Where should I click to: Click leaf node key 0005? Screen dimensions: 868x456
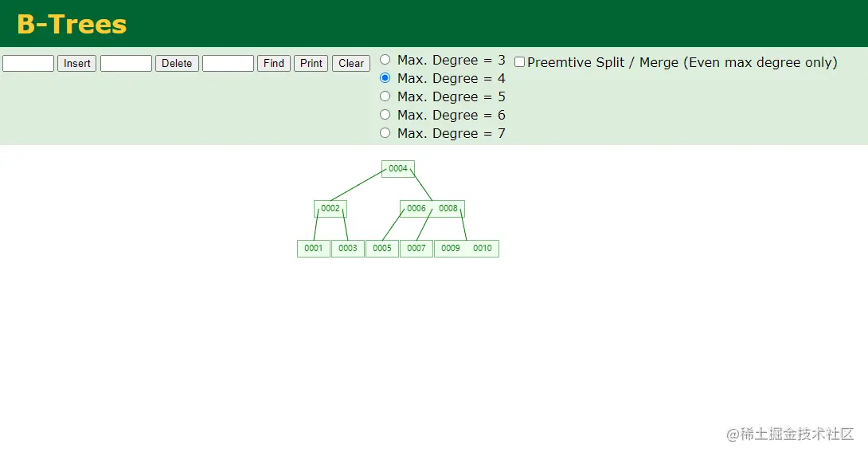click(382, 248)
